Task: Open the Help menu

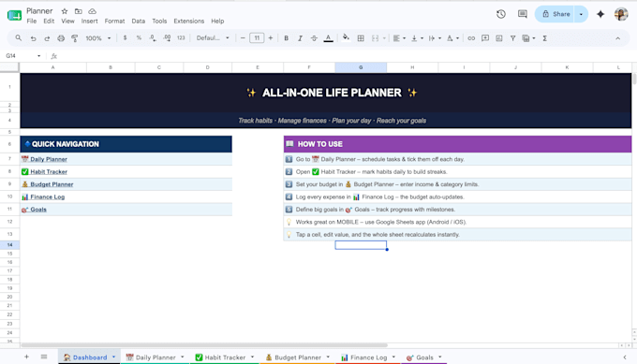Action: (217, 22)
